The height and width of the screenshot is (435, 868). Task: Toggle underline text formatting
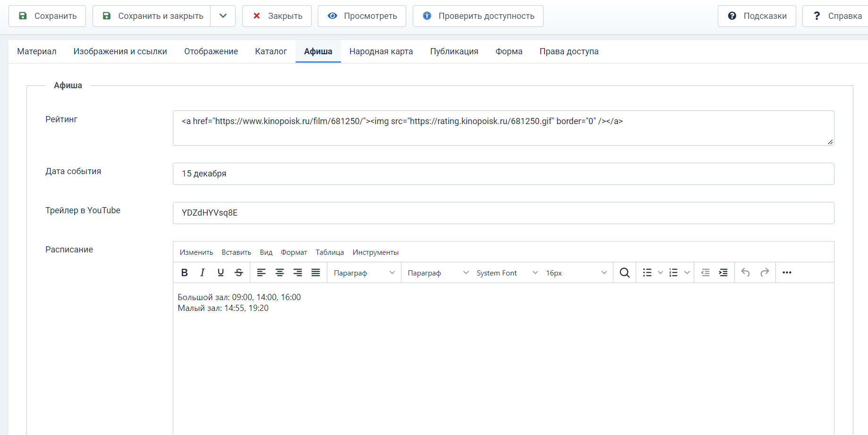pos(221,273)
